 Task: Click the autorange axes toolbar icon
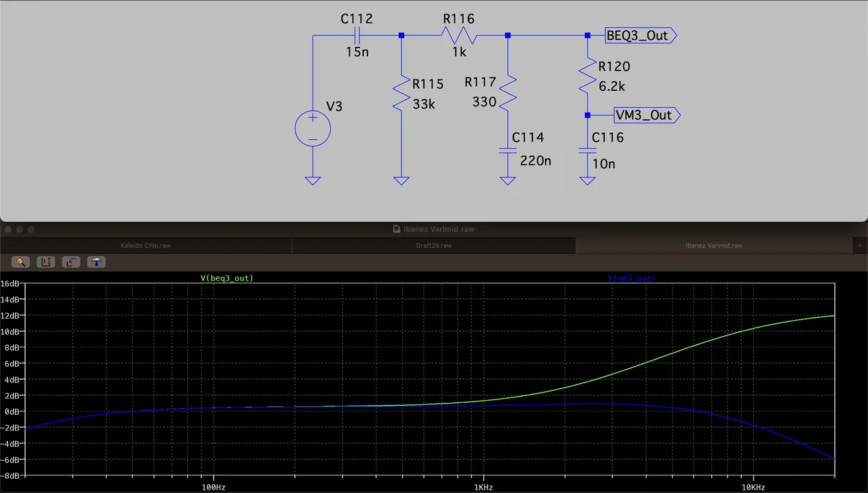46,262
